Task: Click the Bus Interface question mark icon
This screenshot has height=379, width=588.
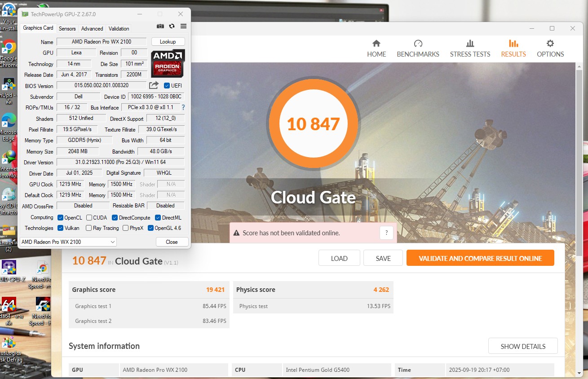Action: pyautogui.click(x=183, y=108)
